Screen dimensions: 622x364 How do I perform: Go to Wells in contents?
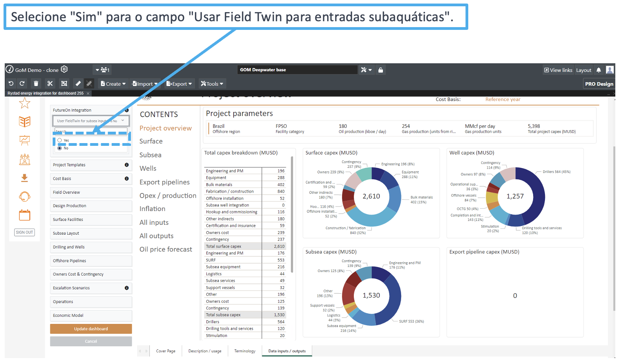(x=148, y=168)
